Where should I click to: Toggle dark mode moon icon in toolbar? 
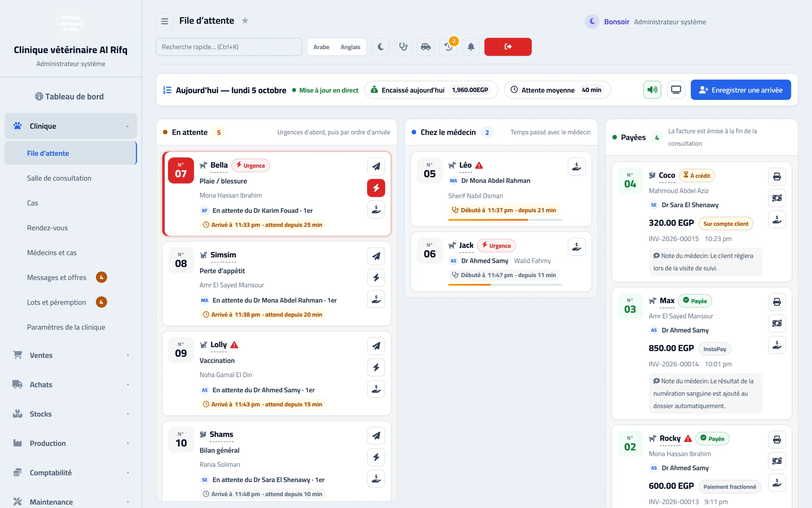(x=381, y=47)
